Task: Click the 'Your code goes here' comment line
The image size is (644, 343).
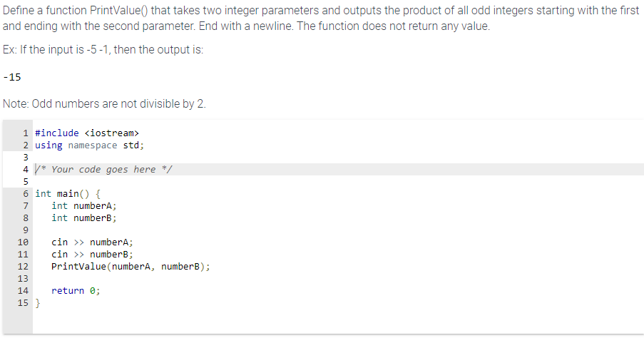Action: (104, 169)
